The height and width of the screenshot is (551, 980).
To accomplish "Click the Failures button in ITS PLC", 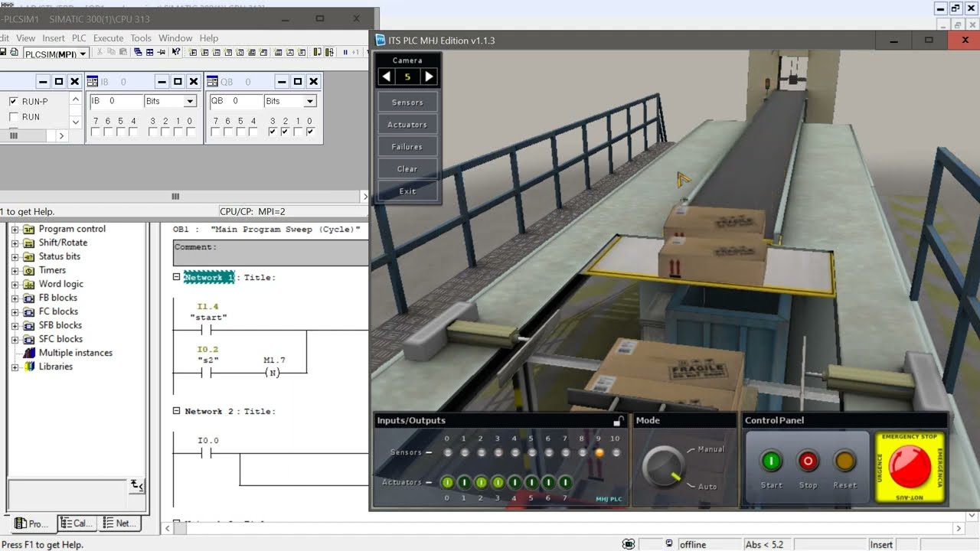I will [x=407, y=146].
